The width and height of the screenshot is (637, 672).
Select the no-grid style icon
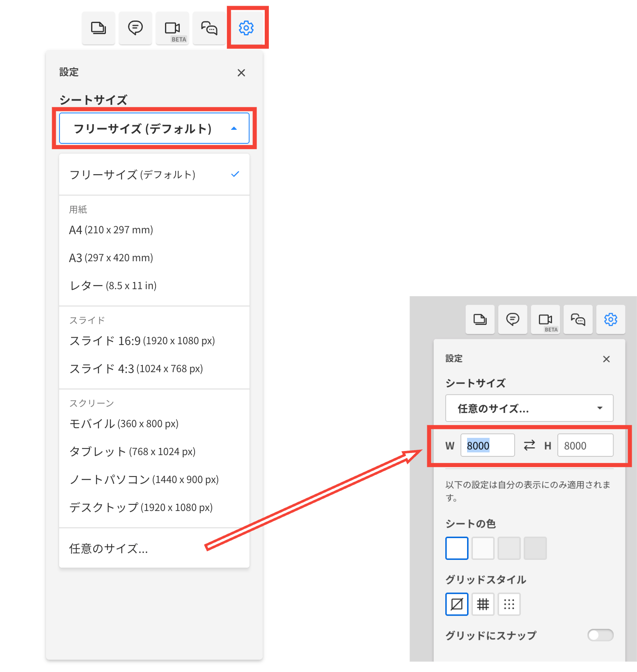tap(457, 604)
